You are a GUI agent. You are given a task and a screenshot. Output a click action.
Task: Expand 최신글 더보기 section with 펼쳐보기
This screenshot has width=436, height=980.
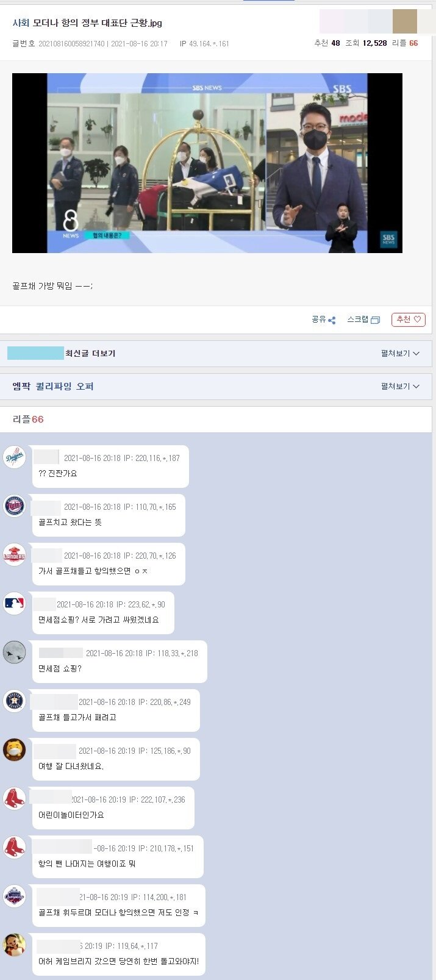[x=400, y=354]
